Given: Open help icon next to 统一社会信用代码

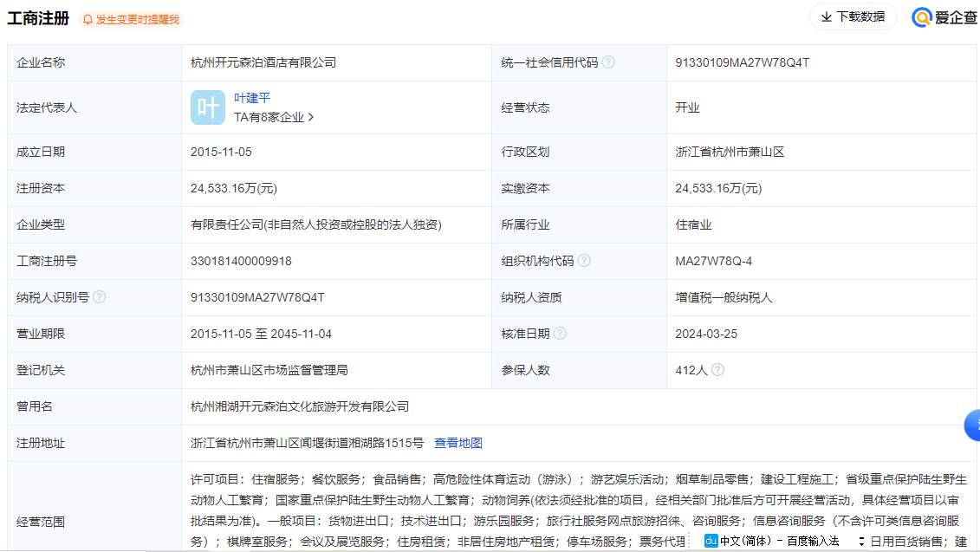Looking at the screenshot, I should pyautogui.click(x=608, y=62).
